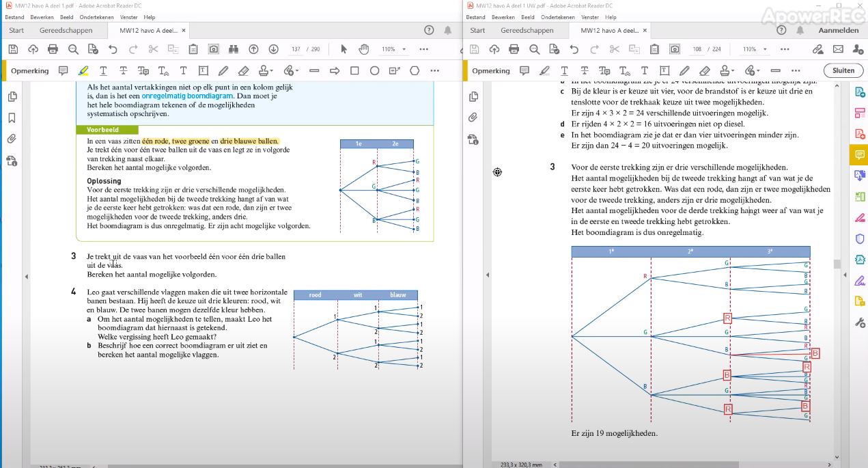Image resolution: width=868 pixels, height=468 pixels.
Task: Toggle the highlight text tool in left window
Action: tap(83, 70)
